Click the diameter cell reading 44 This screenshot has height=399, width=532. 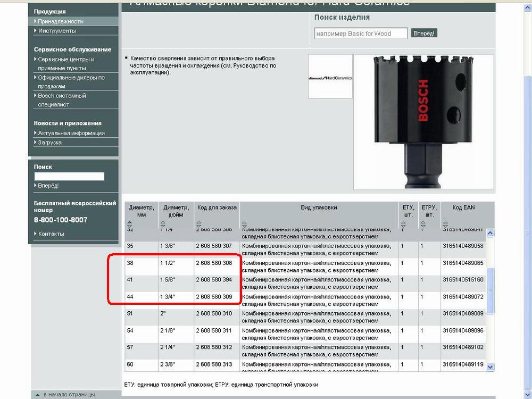click(x=130, y=296)
